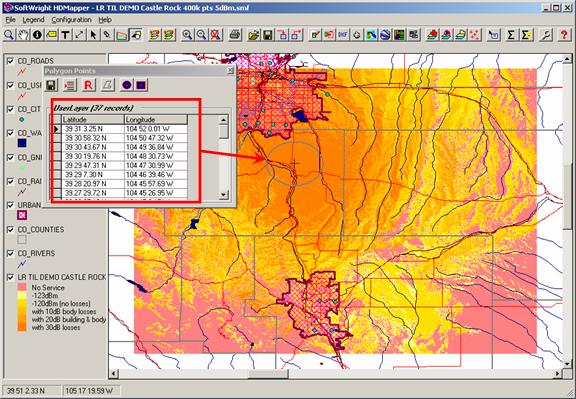Click the DXF export icon
Viewport: 576px width, 399px height.
pos(343,35)
